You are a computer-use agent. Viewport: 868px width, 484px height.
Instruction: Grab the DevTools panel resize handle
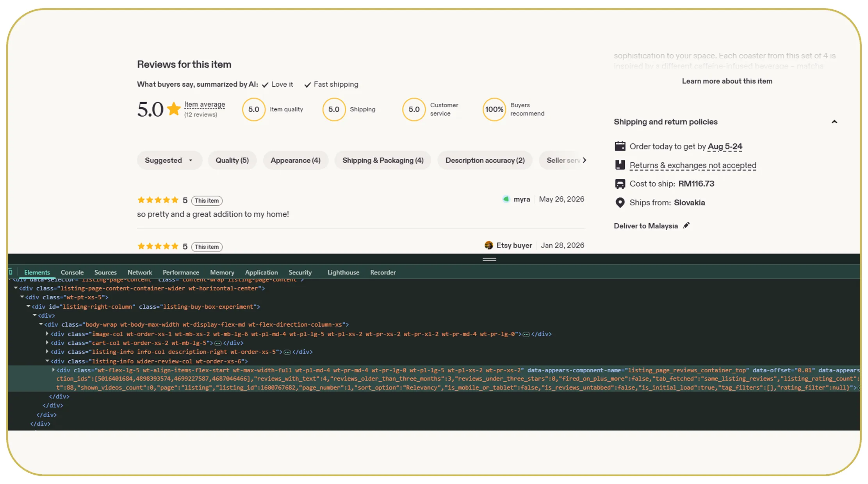click(x=489, y=259)
